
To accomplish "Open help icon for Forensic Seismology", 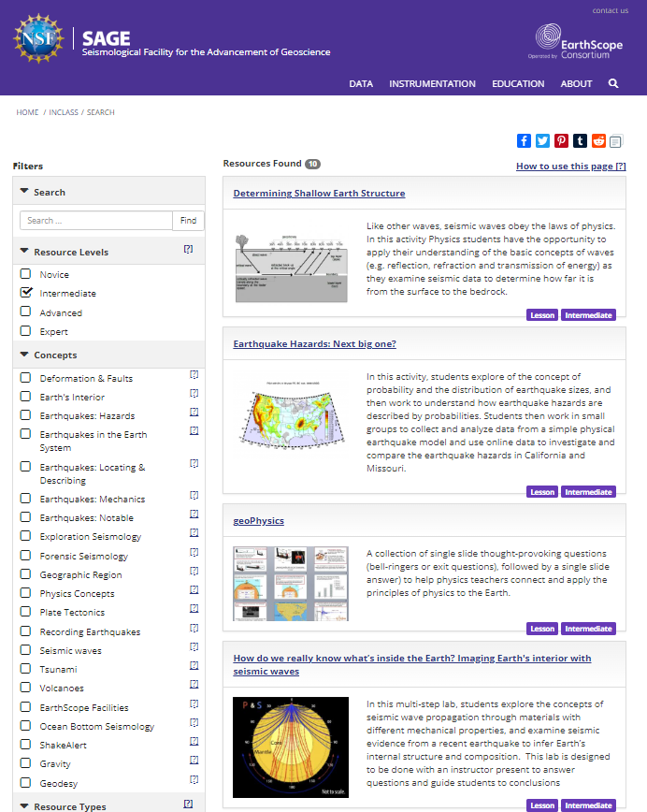I will pyautogui.click(x=194, y=552).
